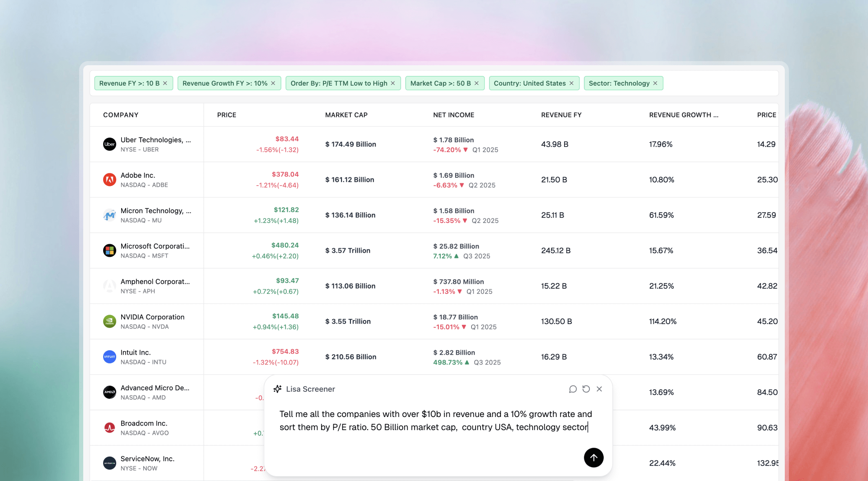This screenshot has width=868, height=481.
Task: Place cursor in the chat query text field
Action: tap(432, 420)
